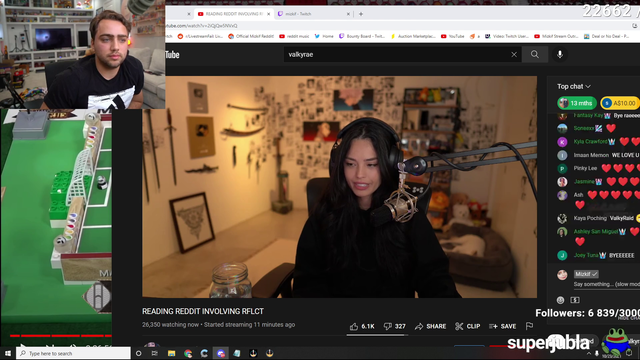This screenshot has width=640, height=360.
Task: Open the Bounty Board Twitch bookmark
Action: click(x=362, y=36)
